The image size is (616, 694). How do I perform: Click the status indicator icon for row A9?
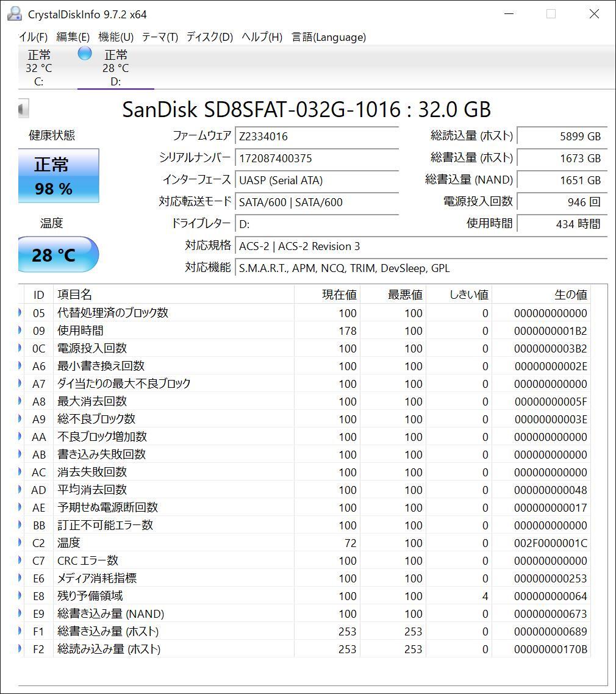click(21, 419)
